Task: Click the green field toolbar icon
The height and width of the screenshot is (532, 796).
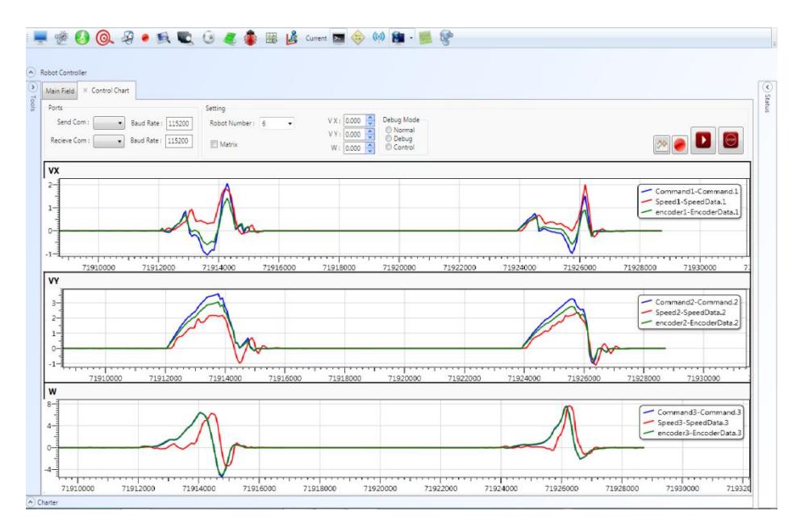Action: click(230, 38)
